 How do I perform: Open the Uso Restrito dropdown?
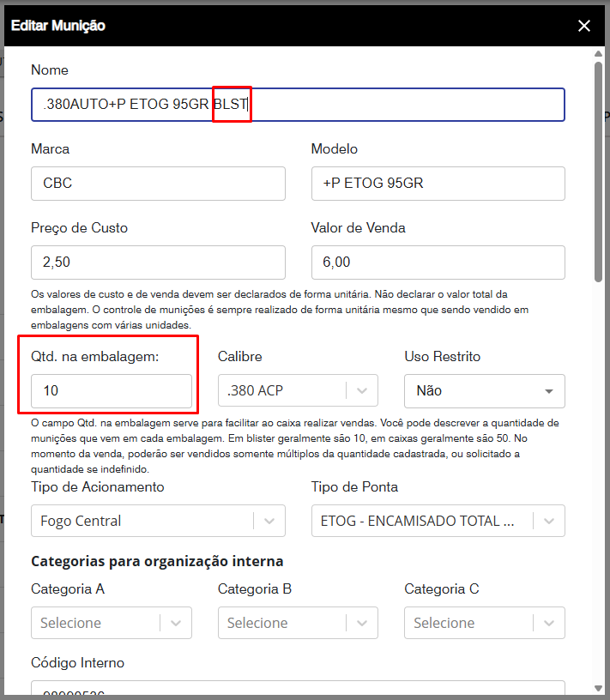pos(484,390)
